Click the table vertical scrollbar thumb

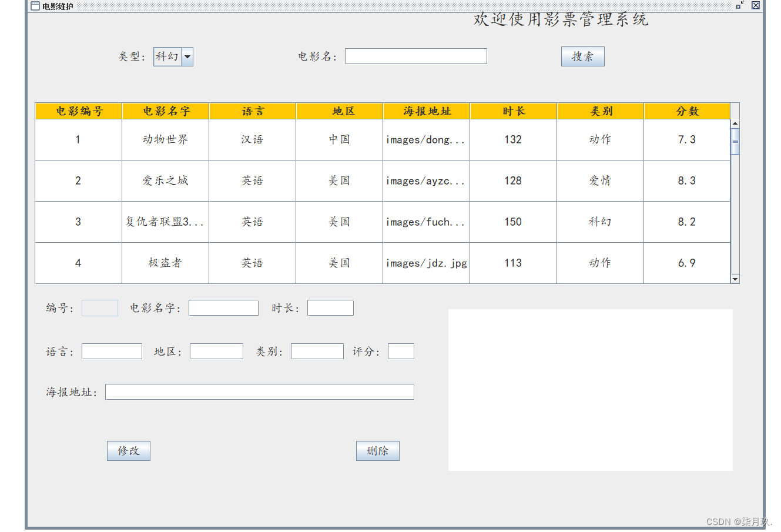pyautogui.click(x=735, y=141)
